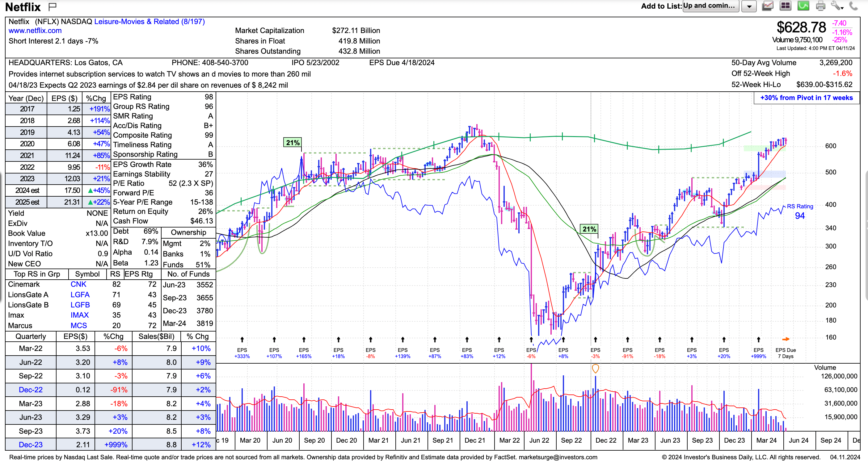Open the LGFB symbol link
This screenshot has height=463, width=868.
pyautogui.click(x=80, y=305)
